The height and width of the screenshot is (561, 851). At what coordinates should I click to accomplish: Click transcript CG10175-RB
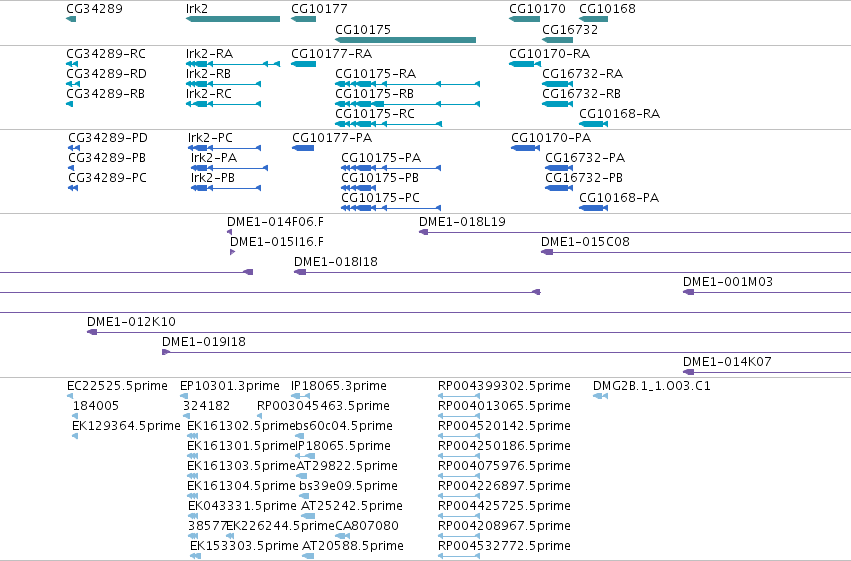[374, 94]
